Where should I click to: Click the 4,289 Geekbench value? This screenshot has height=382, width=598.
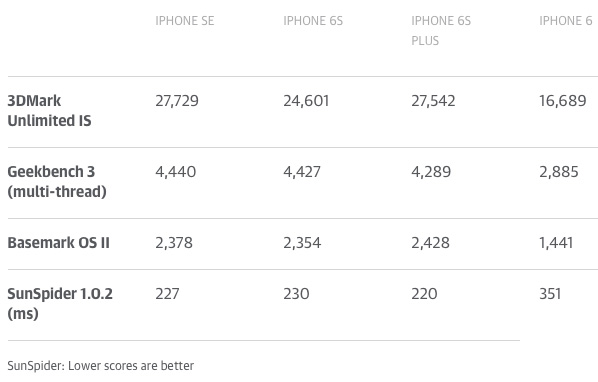click(431, 172)
